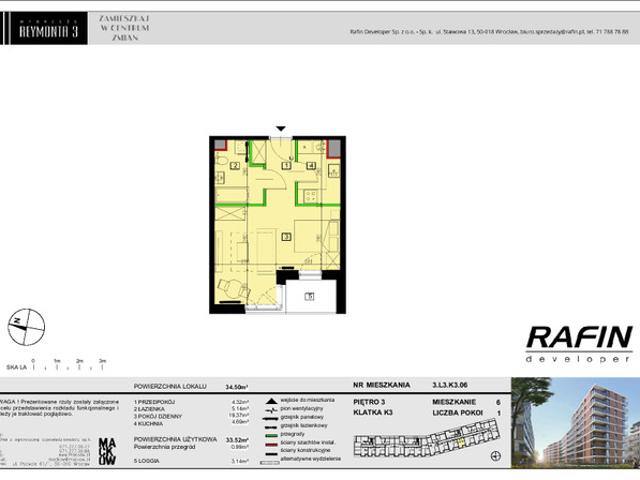Image resolution: width=640 pixels, height=480 pixels.
Task: Click the red shaft walls legend swatch
Action: pos(271,444)
